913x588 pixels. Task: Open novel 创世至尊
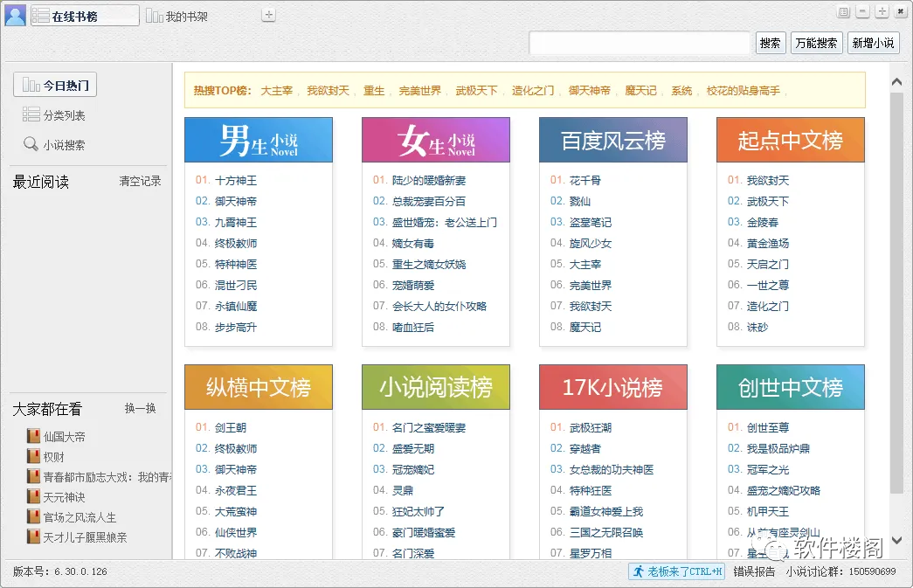(768, 428)
